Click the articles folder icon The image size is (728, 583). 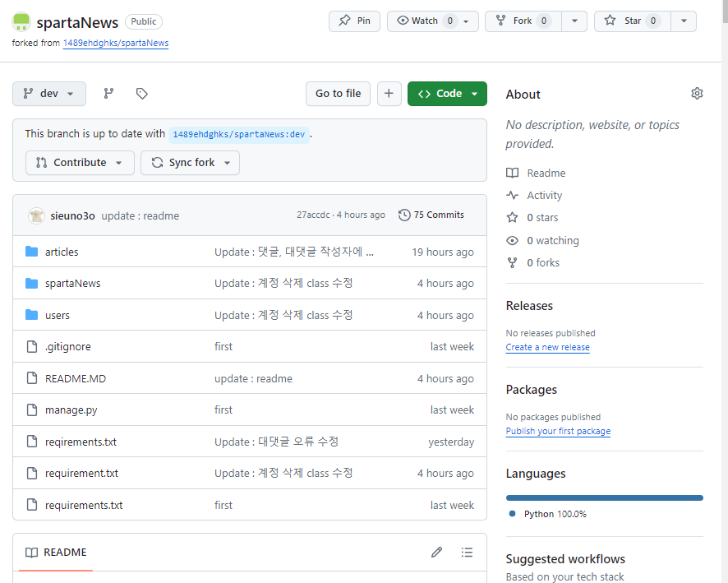coord(31,252)
